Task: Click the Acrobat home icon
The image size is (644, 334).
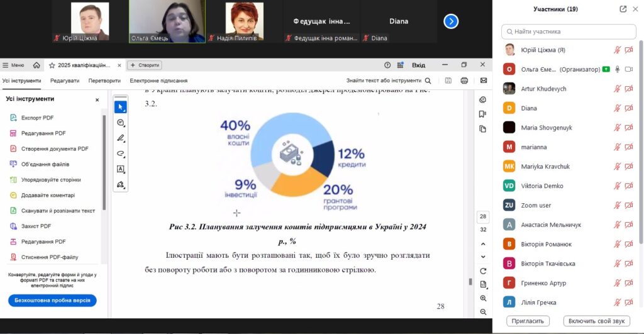Action: (x=36, y=65)
